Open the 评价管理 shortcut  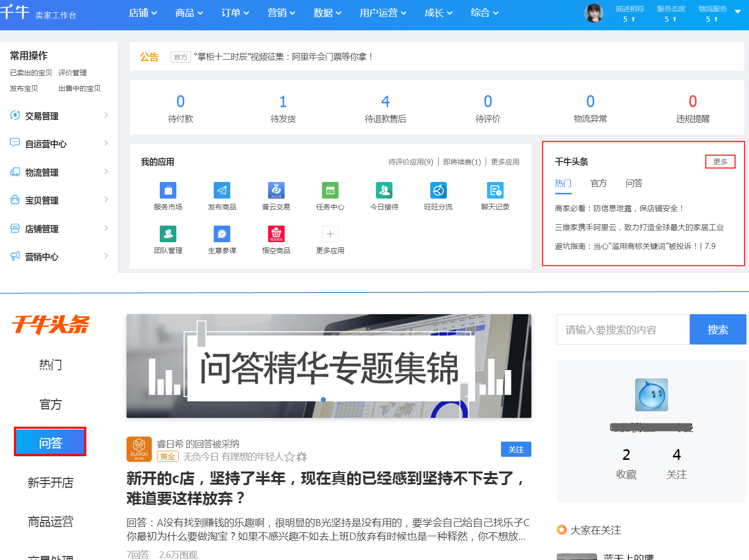[73, 73]
